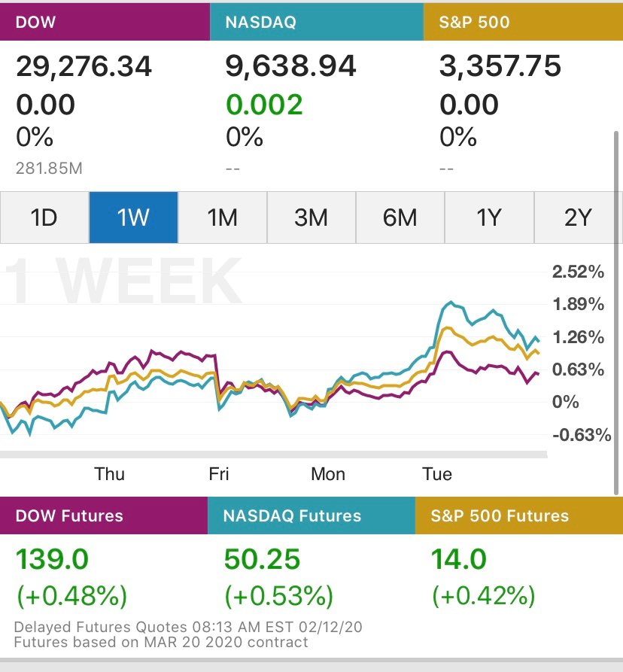This screenshot has height=672, width=623.
Task: Tap the DOW Futures header
Action: pyautogui.click(x=104, y=515)
